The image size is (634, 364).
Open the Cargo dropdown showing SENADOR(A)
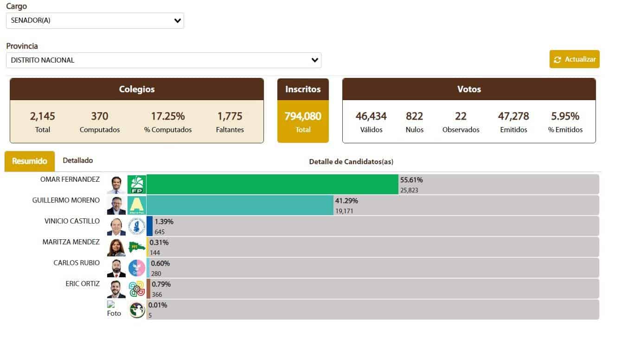coord(95,21)
